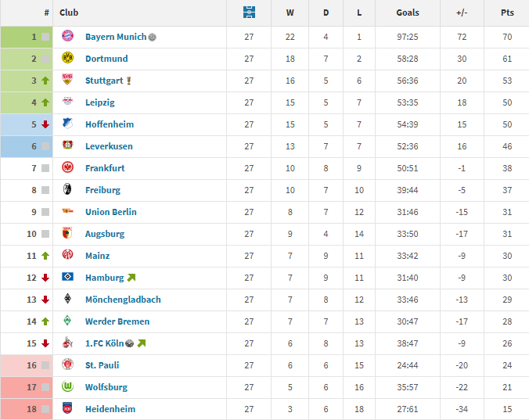Open the Mönchengladbach club link
529x420 pixels.
click(123, 300)
